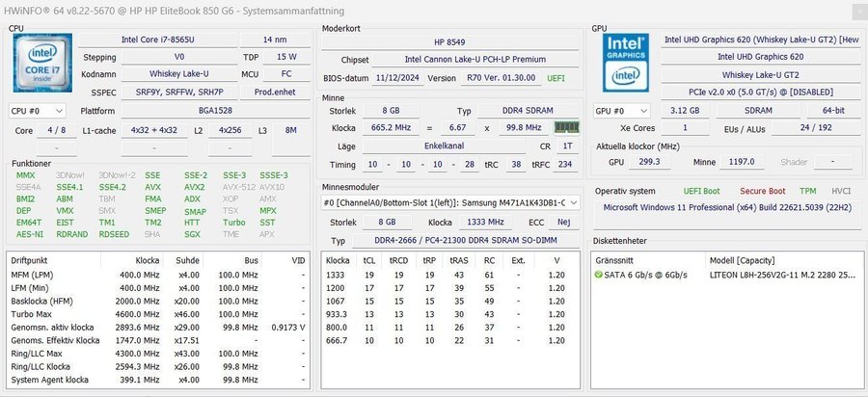868x397 pixels.
Task: Select the Turbo Max row
Action: 158,314
